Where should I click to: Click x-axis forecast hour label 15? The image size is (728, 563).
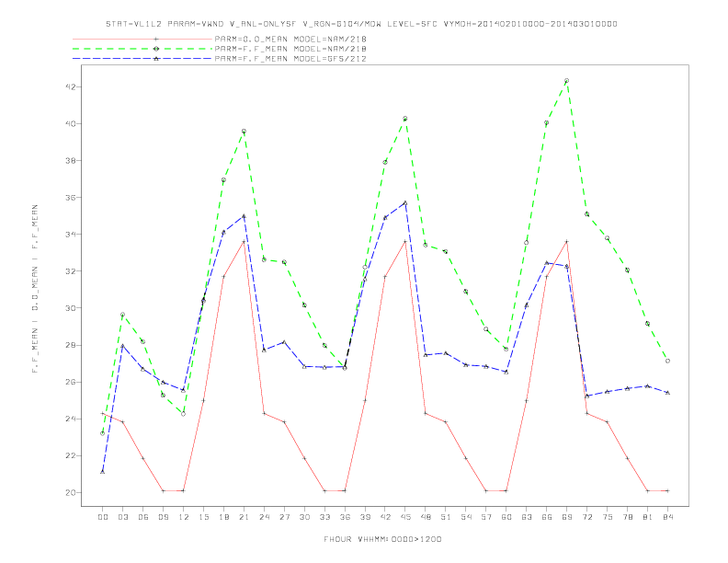pyautogui.click(x=203, y=517)
